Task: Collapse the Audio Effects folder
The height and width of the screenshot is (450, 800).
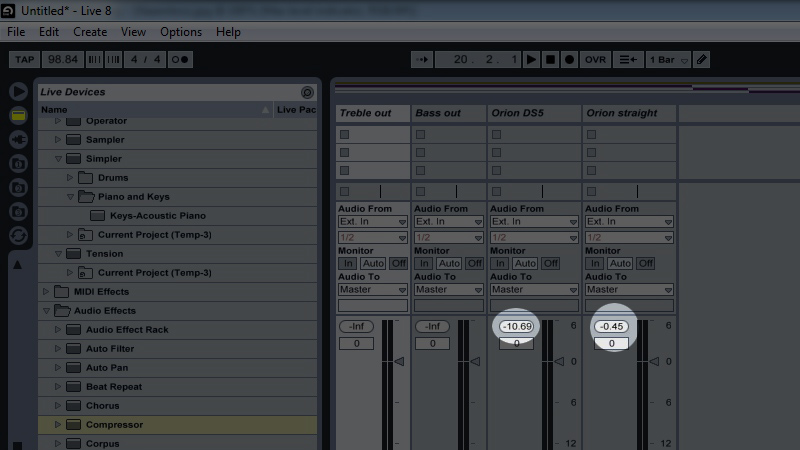Action: (45, 310)
